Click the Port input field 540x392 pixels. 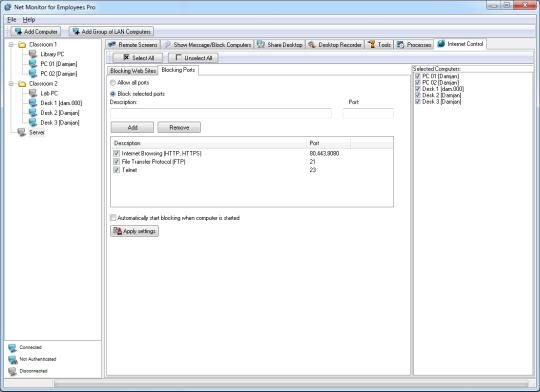click(x=368, y=113)
